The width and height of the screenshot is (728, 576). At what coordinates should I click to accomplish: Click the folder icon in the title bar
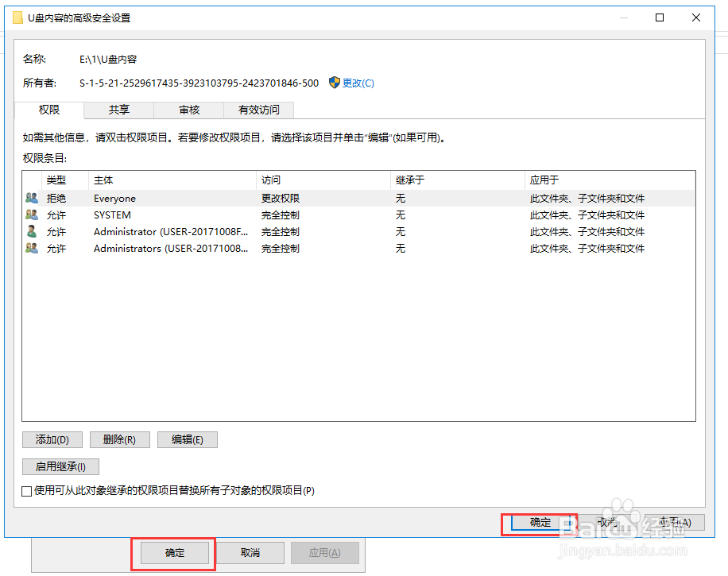[17, 17]
